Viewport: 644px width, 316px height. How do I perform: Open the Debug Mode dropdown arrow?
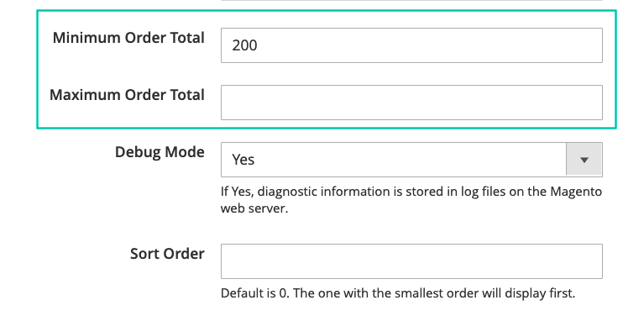tap(584, 160)
